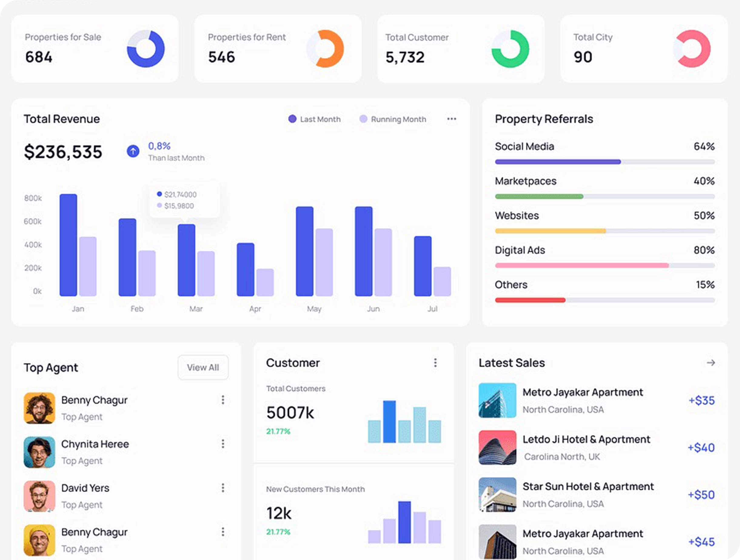Expand details for Metro Jayakar Apartment sale
This screenshot has height=560, width=740.
point(582,392)
